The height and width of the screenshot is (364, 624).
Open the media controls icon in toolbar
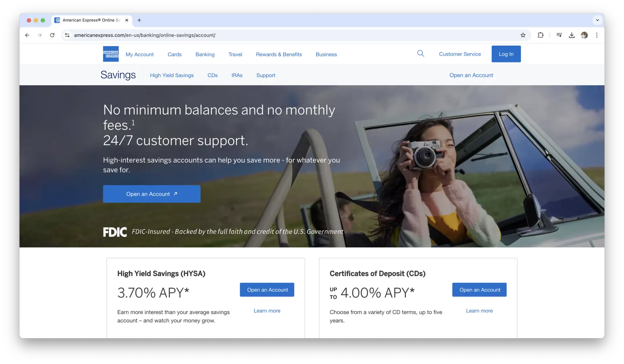pyautogui.click(x=559, y=35)
